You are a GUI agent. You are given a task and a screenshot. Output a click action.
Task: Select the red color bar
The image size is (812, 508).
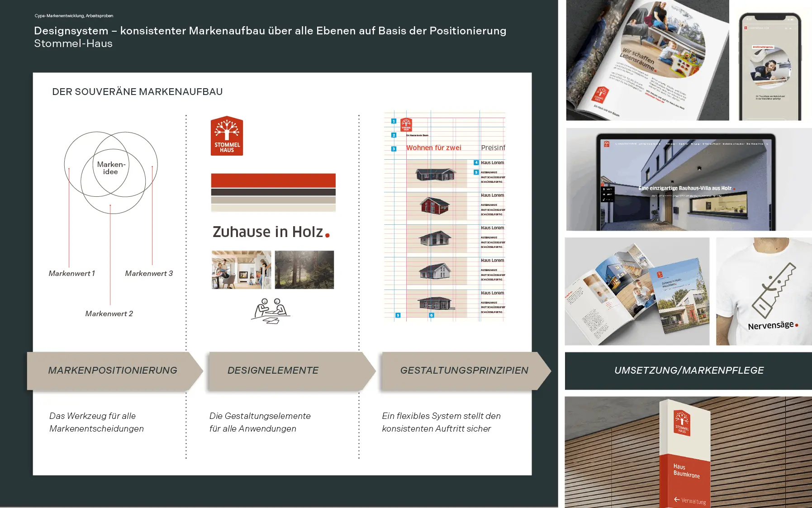273,180
